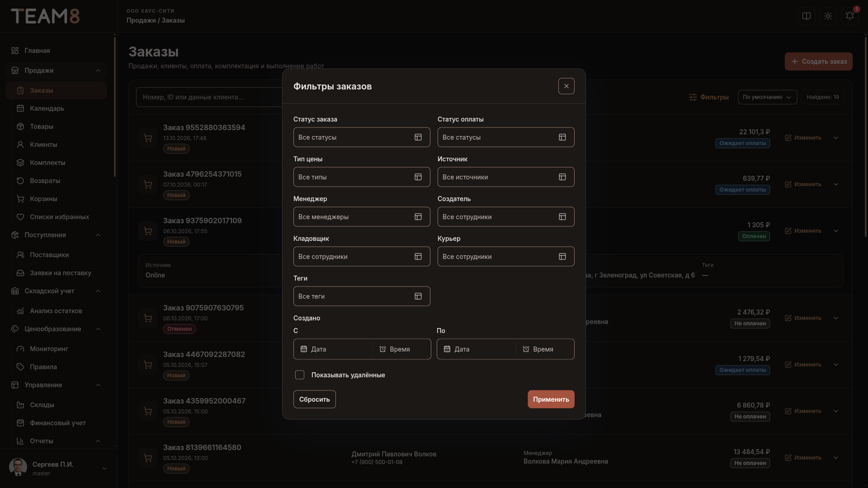Pick the end date under По
Image resolution: width=868 pixels, height=488 pixels.
(x=476, y=349)
